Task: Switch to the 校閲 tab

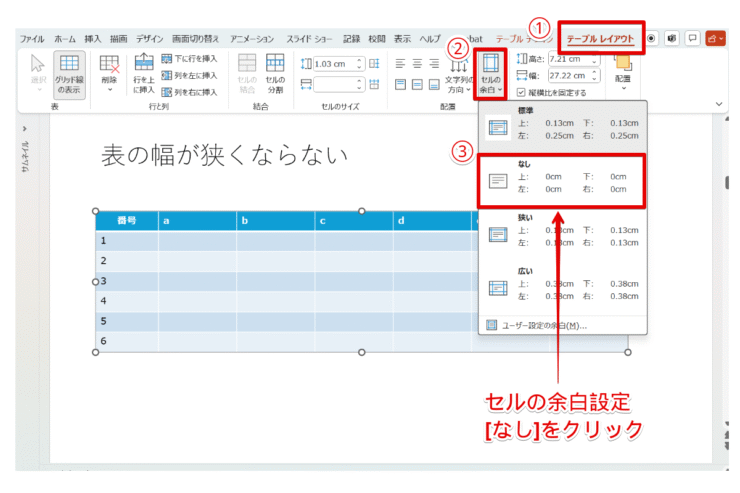Action: [377, 39]
